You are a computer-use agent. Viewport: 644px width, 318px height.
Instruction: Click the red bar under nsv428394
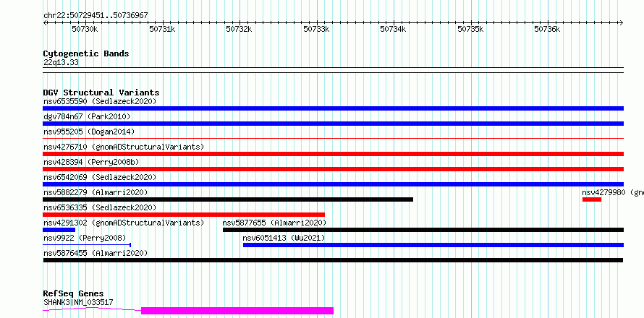333,169
